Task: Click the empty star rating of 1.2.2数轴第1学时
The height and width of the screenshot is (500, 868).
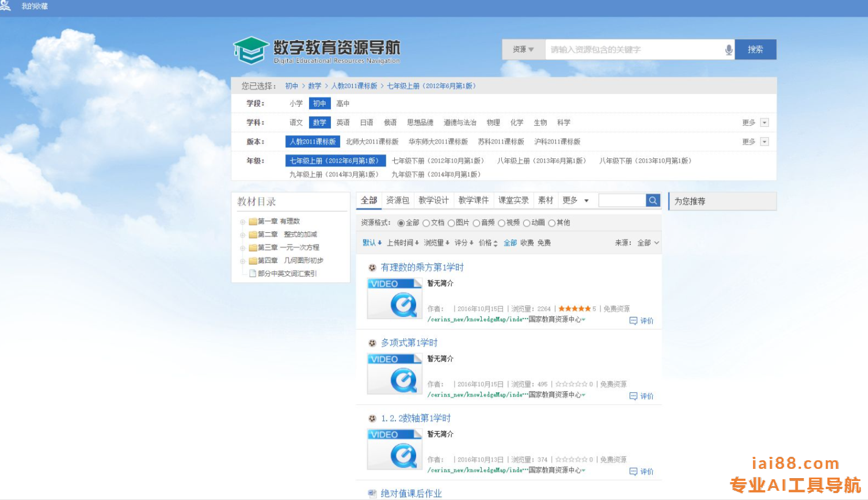Action: 571,460
